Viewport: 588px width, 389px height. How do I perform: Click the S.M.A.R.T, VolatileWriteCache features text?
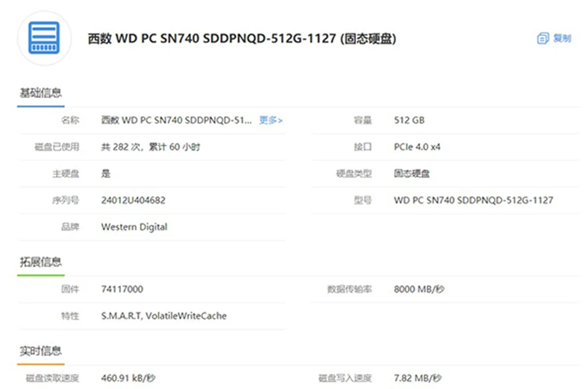click(x=164, y=316)
